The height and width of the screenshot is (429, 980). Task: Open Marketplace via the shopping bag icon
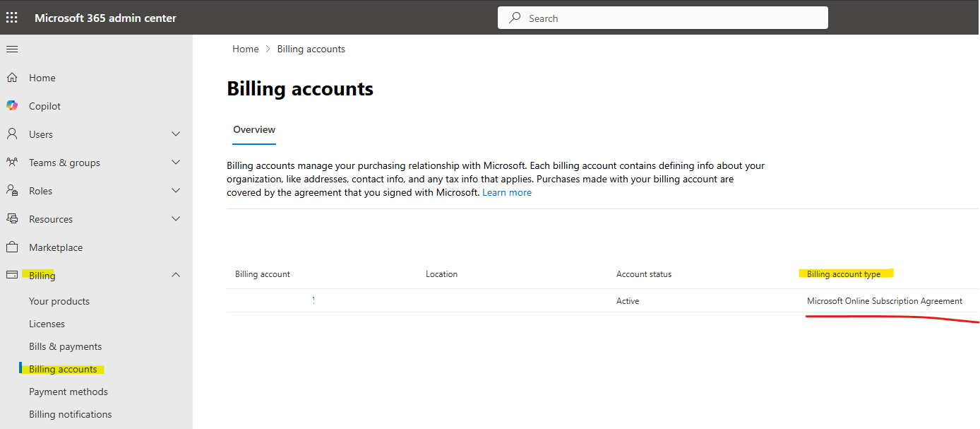pos(12,247)
